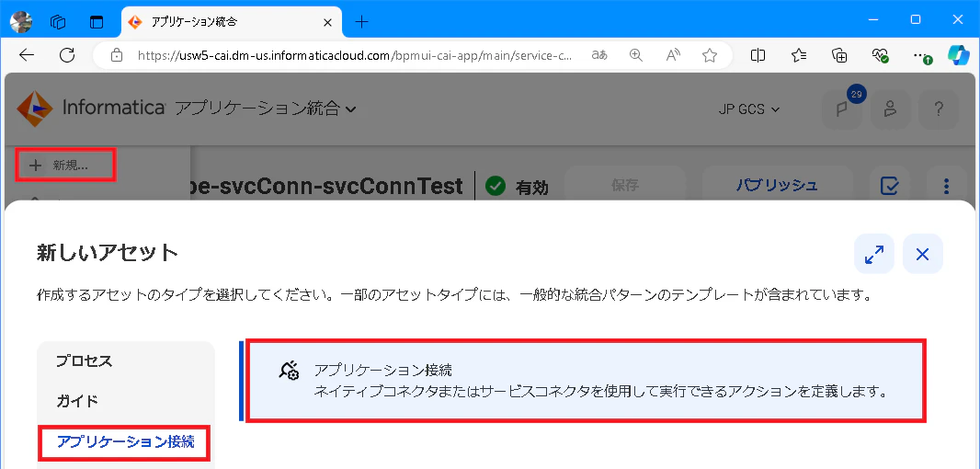This screenshot has width=980, height=469.
Task: Open the help question mark icon
Action: point(938,109)
